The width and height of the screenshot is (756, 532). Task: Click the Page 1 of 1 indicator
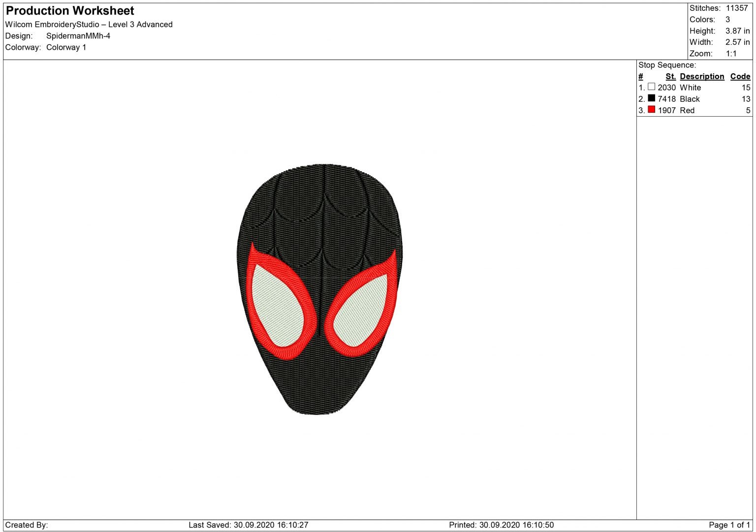(x=729, y=525)
